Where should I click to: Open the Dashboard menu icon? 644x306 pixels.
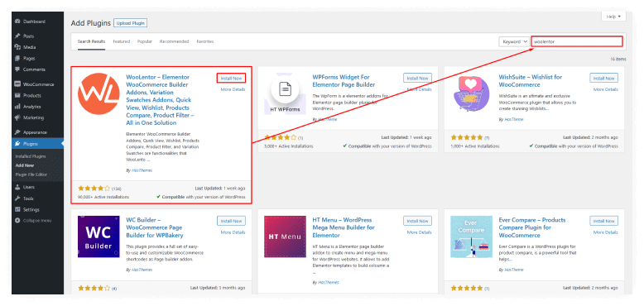pos(17,22)
